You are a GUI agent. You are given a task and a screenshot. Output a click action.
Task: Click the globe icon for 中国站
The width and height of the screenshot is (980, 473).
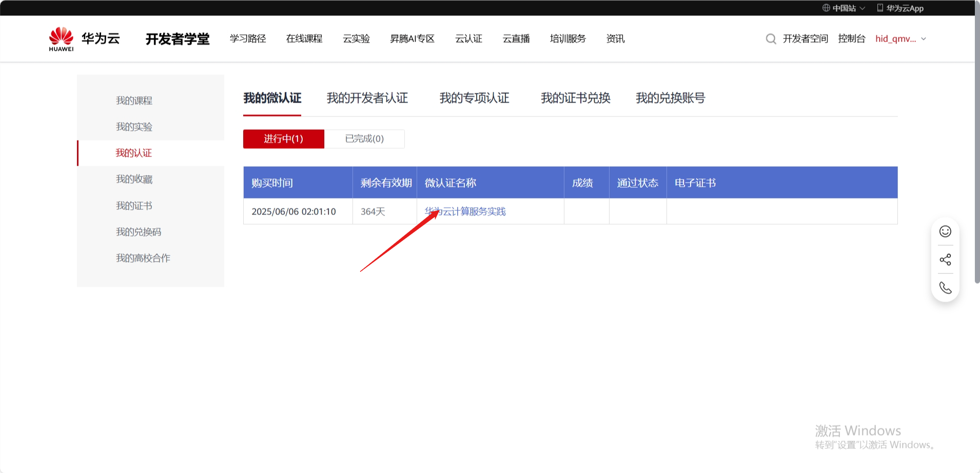826,8
